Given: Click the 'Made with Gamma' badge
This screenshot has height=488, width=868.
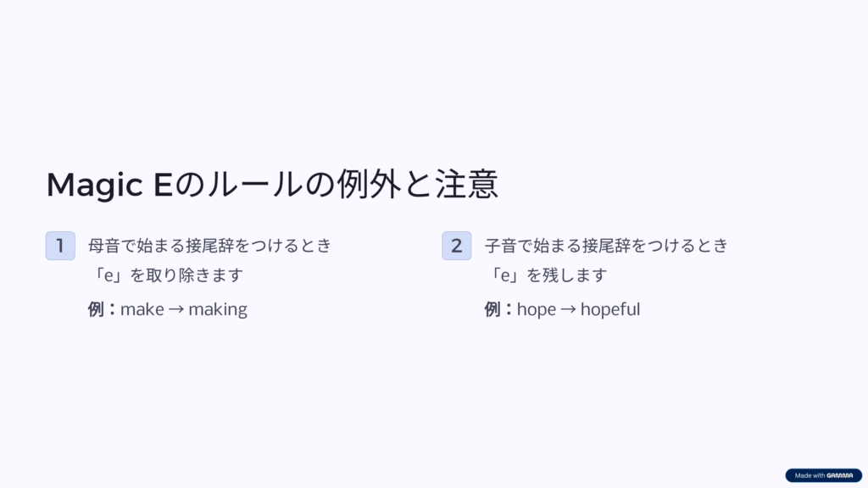Looking at the screenshot, I should coord(823,475).
